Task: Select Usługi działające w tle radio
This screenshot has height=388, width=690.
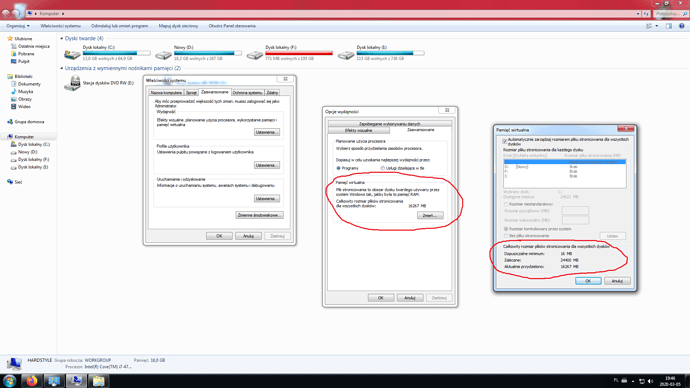Action: [383, 168]
